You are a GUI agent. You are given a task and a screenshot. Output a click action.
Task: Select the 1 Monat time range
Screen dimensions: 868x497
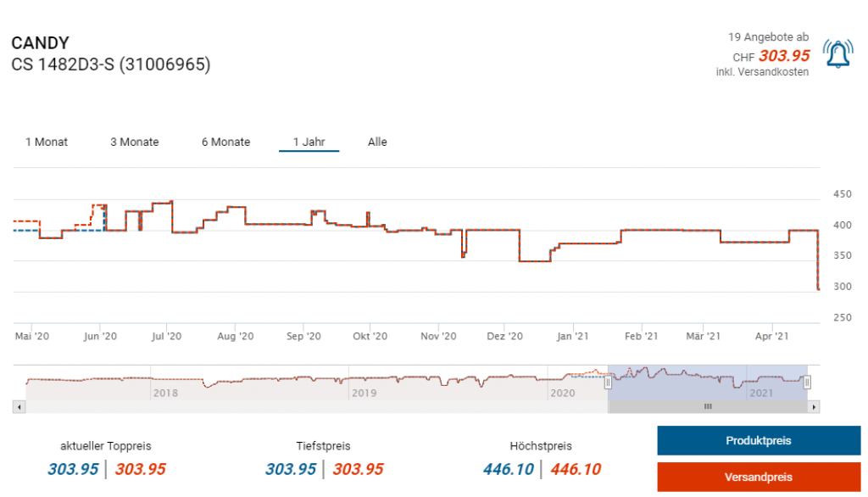tap(47, 142)
